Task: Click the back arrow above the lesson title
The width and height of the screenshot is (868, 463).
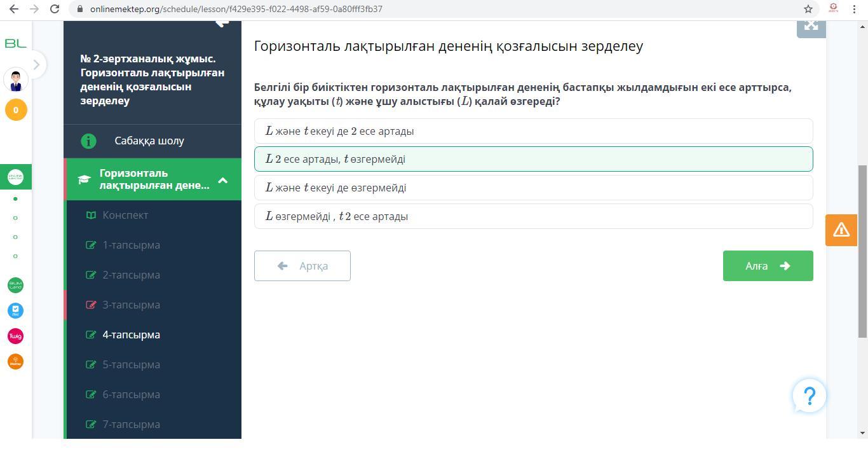Action: coord(222,24)
